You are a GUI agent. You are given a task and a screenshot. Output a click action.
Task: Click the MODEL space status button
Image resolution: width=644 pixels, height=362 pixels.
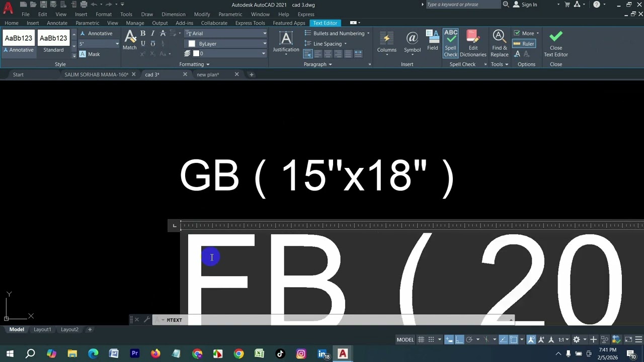405,340
